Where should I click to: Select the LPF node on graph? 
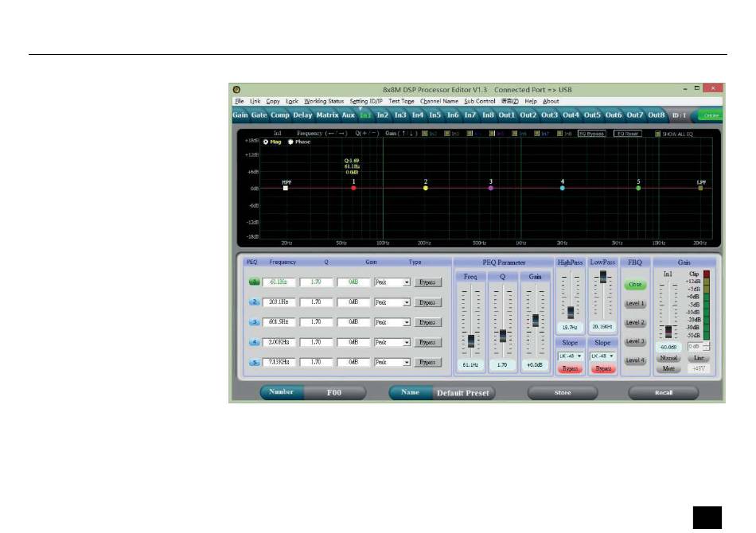tap(700, 188)
